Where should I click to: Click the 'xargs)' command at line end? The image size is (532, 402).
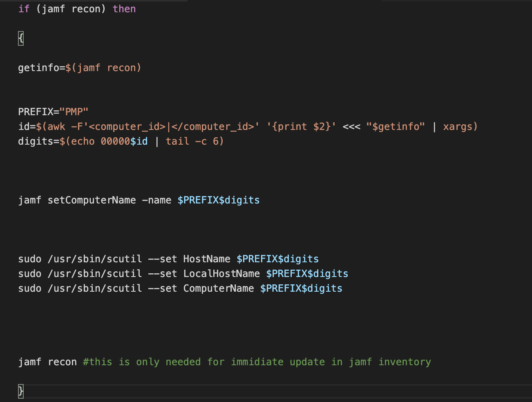click(x=460, y=127)
